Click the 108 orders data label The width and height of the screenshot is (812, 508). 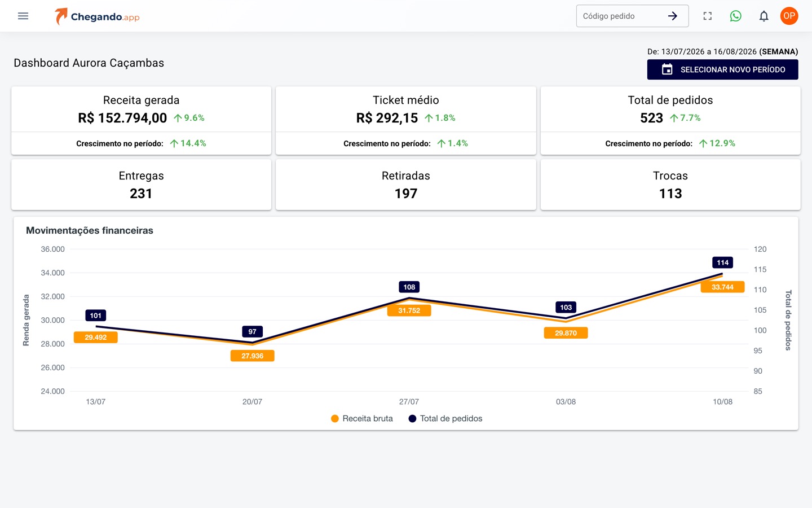tap(409, 287)
